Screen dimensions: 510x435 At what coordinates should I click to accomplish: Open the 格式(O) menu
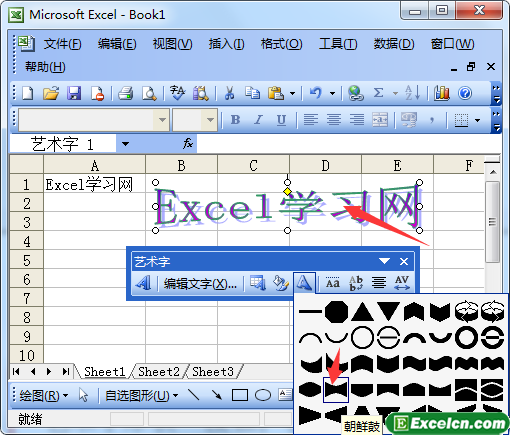click(x=282, y=44)
